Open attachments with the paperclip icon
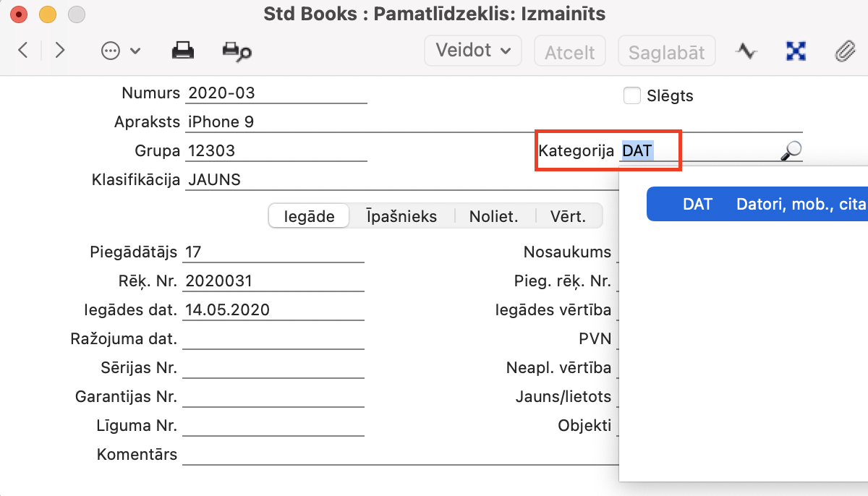 (x=844, y=51)
